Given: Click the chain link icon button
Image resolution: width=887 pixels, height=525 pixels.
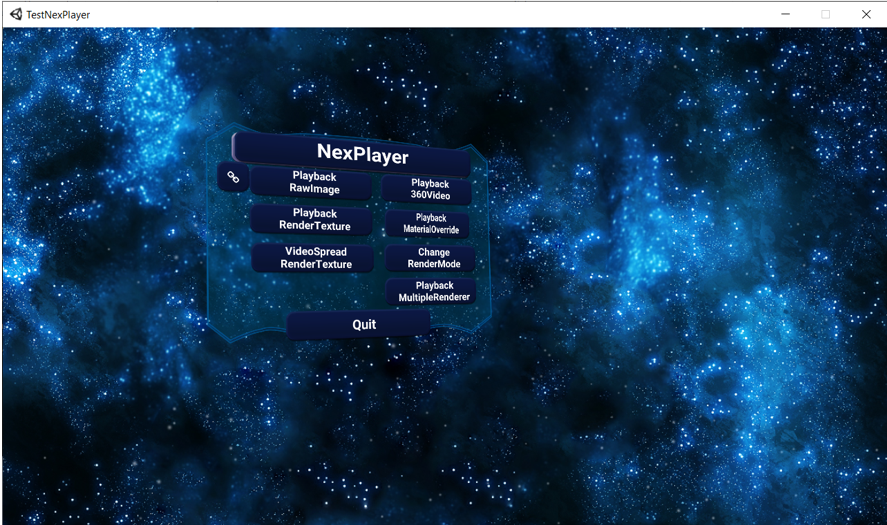Looking at the screenshot, I should point(233,177).
